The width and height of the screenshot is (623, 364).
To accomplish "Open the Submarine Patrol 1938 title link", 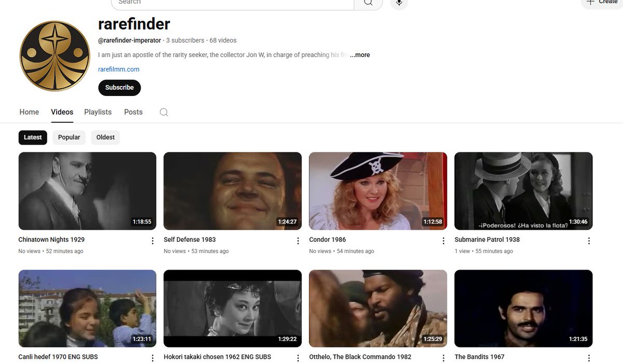I will pos(487,240).
